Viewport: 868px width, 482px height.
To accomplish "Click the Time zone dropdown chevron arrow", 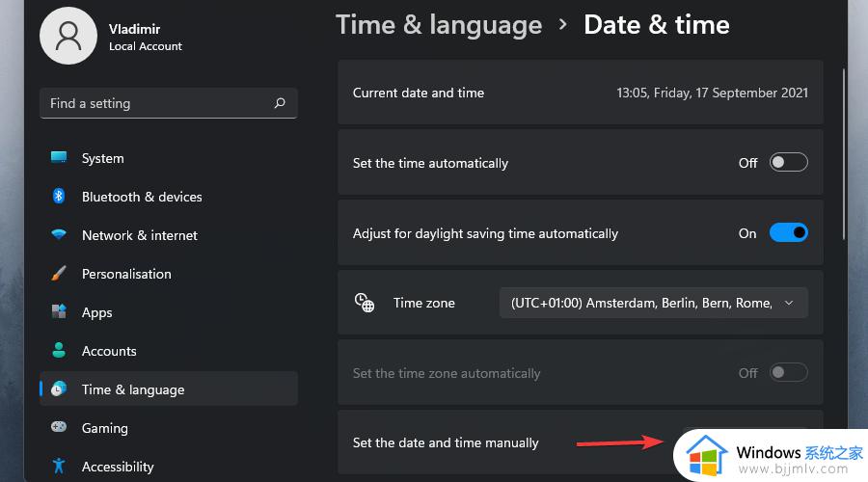I will tap(789, 303).
